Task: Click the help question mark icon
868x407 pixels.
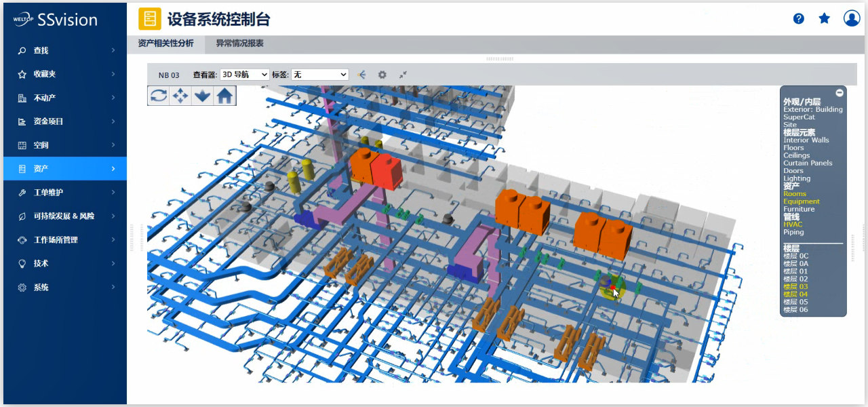Action: tap(799, 18)
